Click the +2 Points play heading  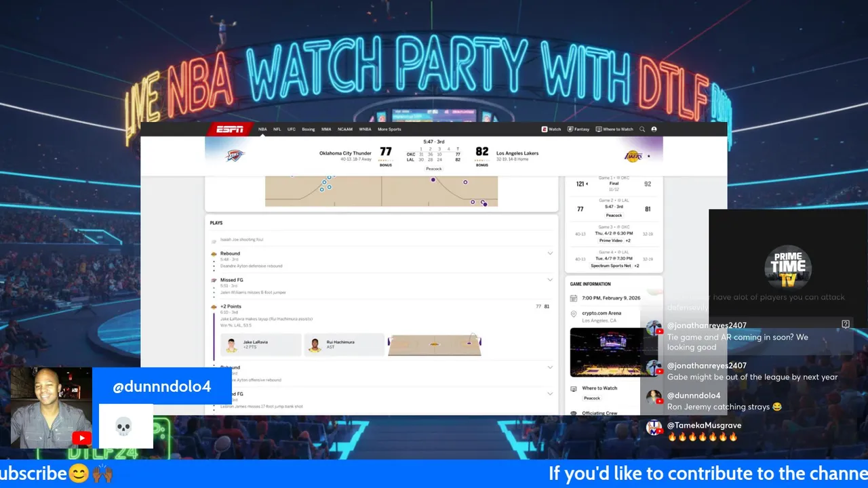231,307
